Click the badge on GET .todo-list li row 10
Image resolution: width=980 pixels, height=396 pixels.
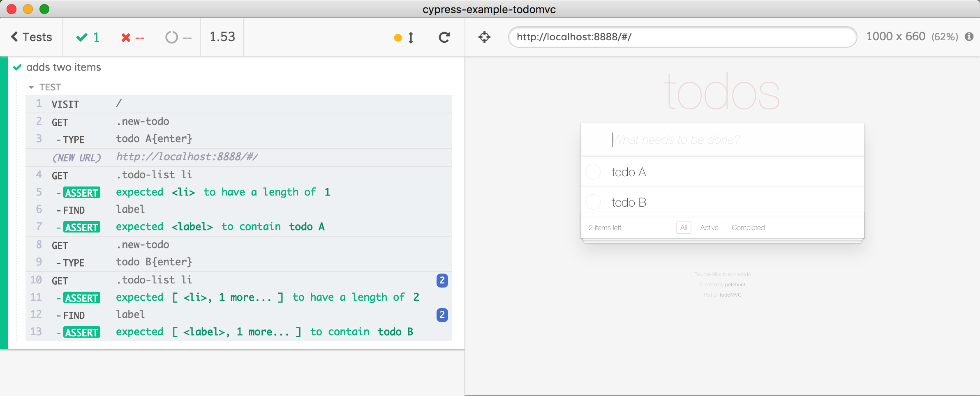point(442,281)
